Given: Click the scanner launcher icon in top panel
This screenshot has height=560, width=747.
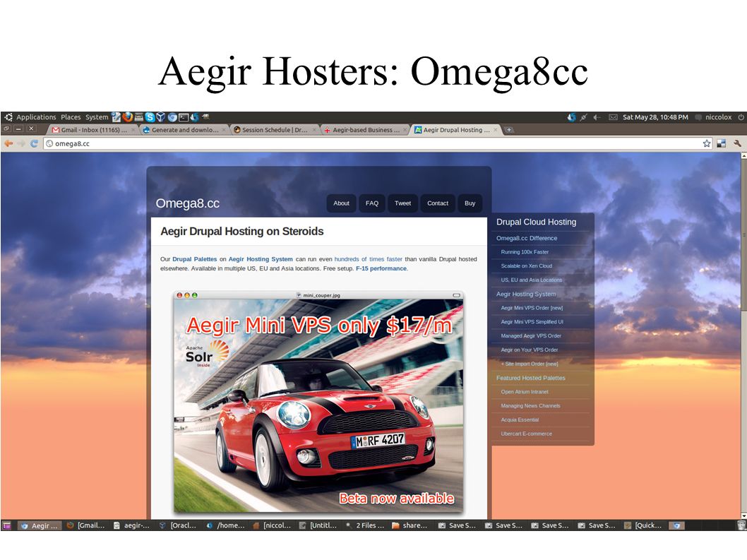Looking at the screenshot, I should click(x=138, y=117).
